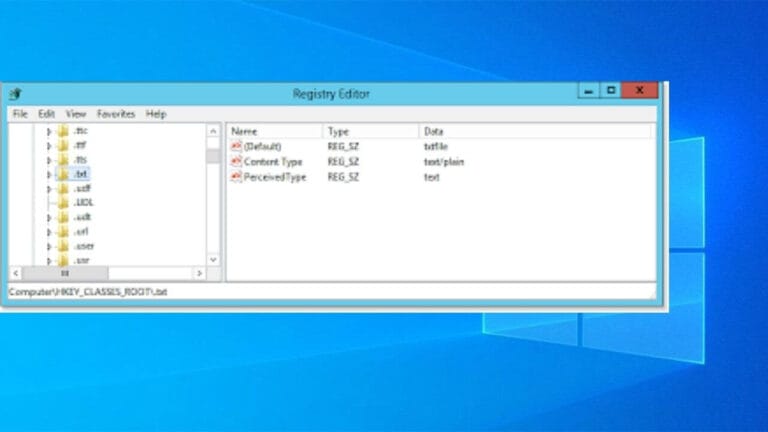Open the Edit menu

(x=47, y=114)
